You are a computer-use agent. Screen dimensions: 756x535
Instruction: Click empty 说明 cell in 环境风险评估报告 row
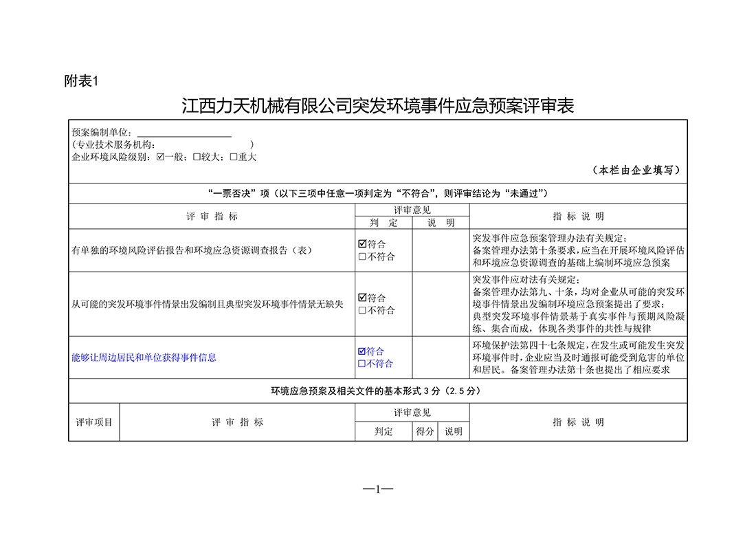coord(441,250)
